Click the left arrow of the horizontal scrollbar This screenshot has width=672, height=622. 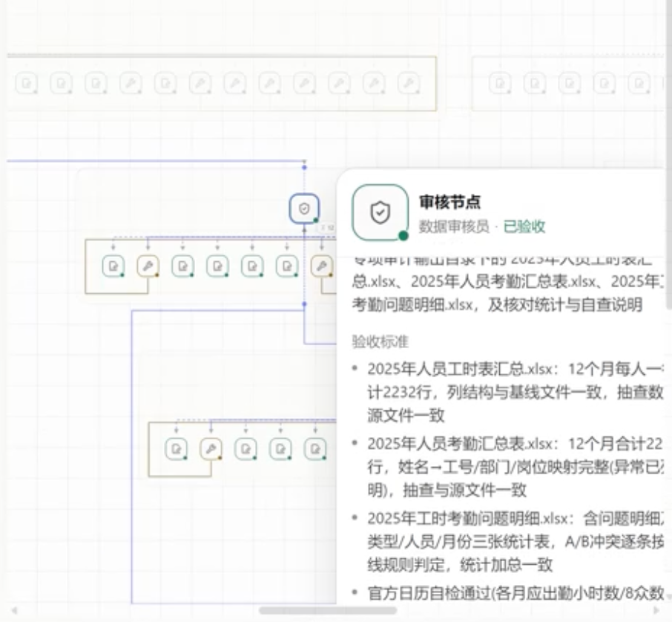(x=14, y=610)
